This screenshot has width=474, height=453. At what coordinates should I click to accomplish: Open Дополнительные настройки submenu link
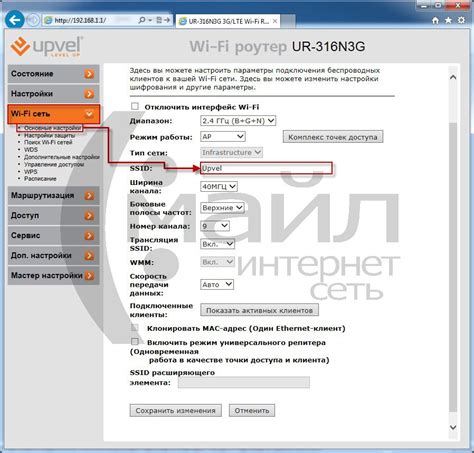point(62,157)
